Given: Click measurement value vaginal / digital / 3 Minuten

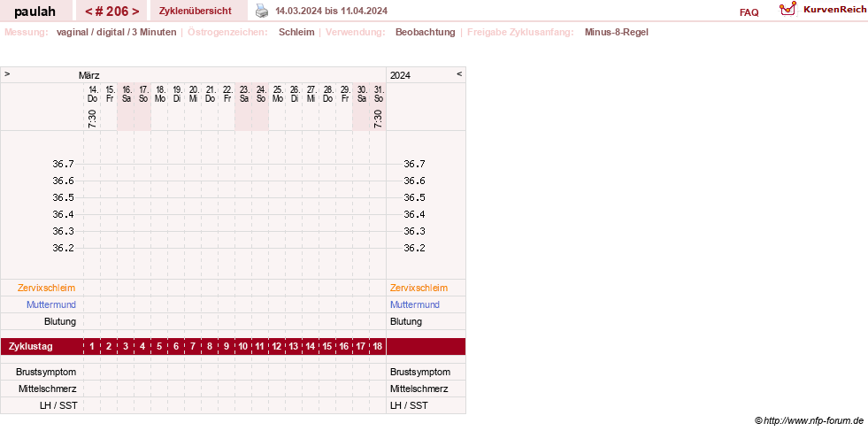Looking at the screenshot, I should pyautogui.click(x=116, y=32).
